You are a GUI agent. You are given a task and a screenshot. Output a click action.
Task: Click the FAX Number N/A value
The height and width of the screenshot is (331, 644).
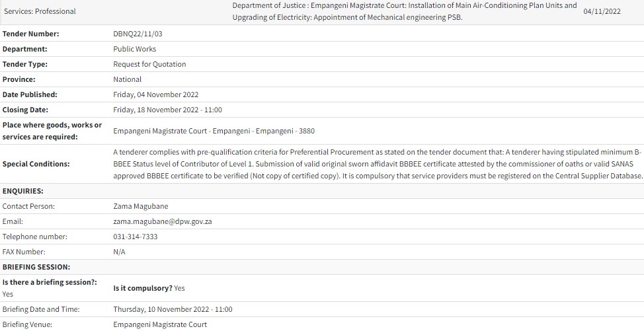tap(119, 252)
